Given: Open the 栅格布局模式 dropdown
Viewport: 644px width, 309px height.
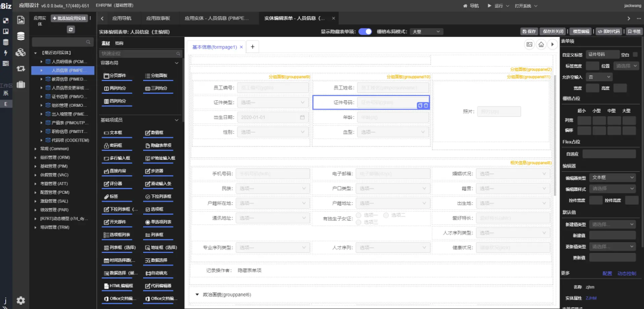Looking at the screenshot, I should pos(426,31).
